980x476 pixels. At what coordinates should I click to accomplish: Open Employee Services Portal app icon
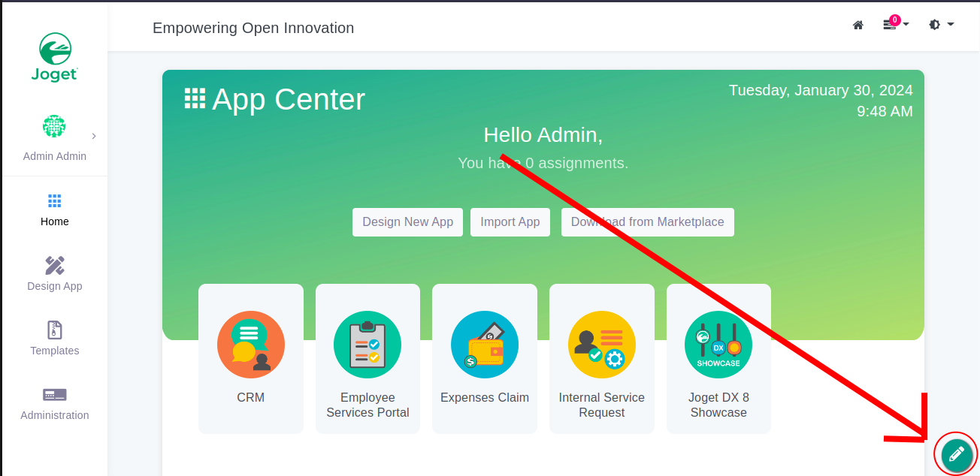pos(367,345)
